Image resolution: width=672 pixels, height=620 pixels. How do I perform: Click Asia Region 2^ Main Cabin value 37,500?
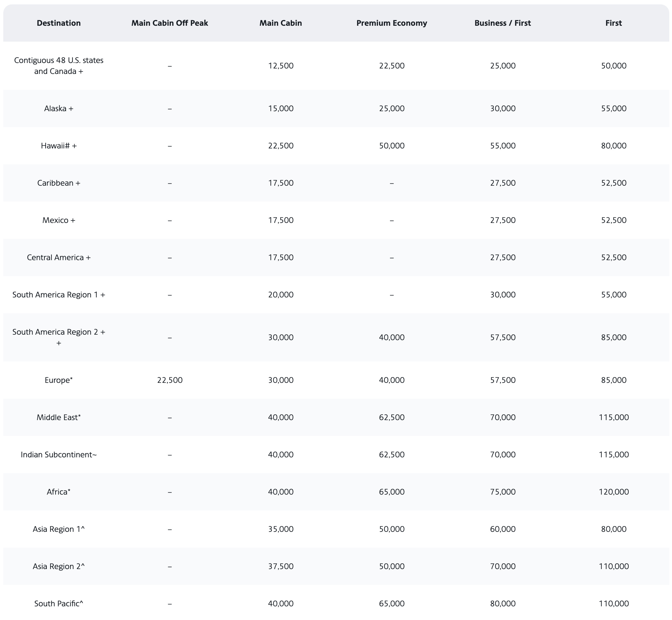click(281, 566)
